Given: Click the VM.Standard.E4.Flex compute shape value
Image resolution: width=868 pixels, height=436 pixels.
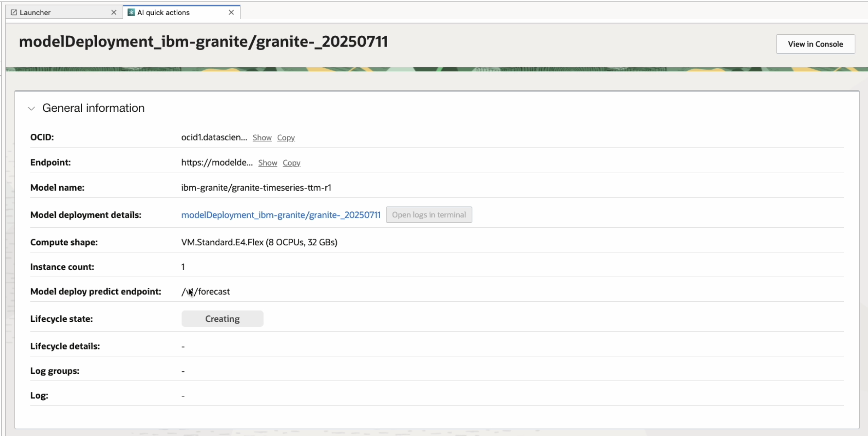Looking at the screenshot, I should (259, 242).
